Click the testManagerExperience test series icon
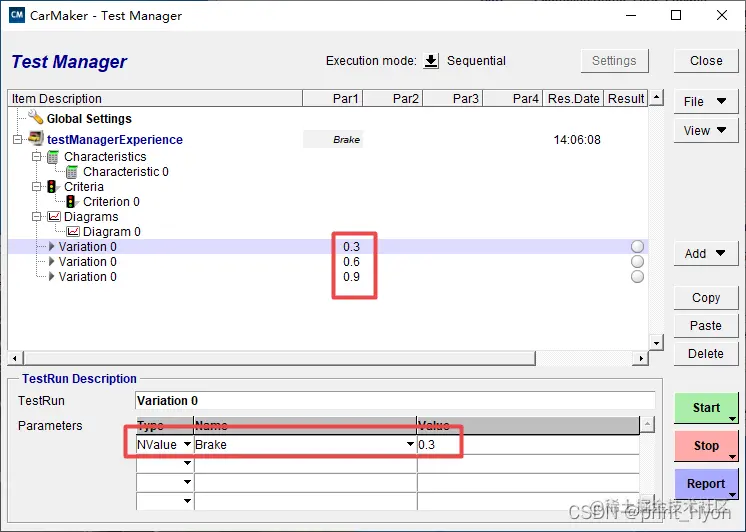Image resolution: width=746 pixels, height=532 pixels. pyautogui.click(x=36, y=139)
